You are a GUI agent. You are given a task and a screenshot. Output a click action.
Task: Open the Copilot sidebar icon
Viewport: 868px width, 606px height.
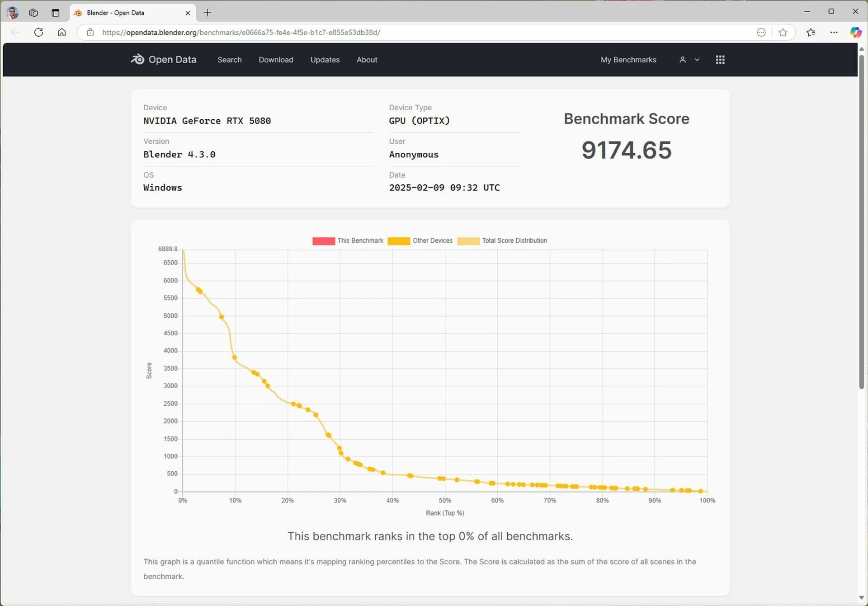(x=855, y=33)
